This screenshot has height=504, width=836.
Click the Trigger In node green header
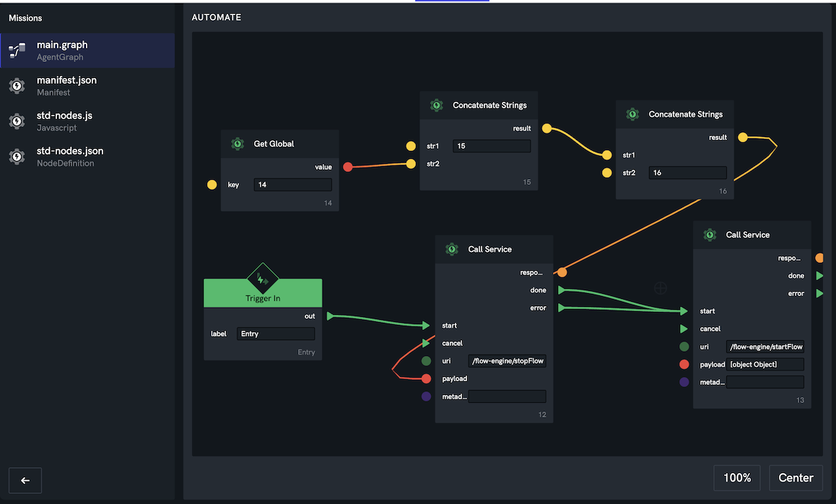click(263, 293)
